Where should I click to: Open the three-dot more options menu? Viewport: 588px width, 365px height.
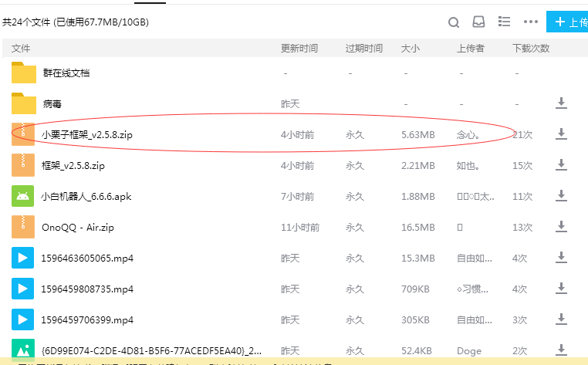531,22
